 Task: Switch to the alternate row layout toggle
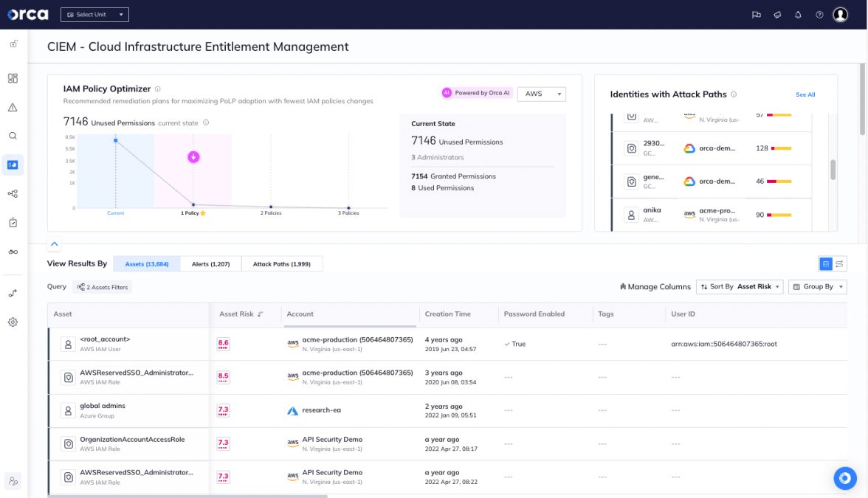(x=839, y=264)
